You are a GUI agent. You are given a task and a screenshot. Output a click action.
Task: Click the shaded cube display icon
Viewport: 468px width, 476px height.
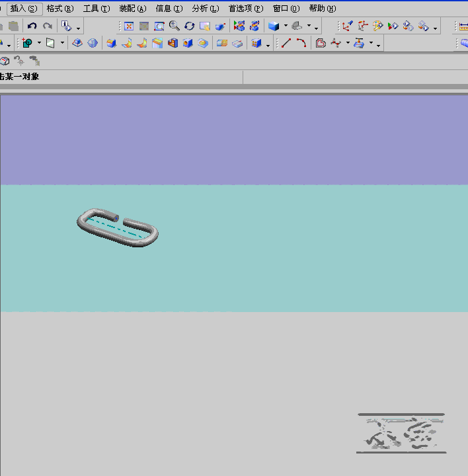click(274, 26)
